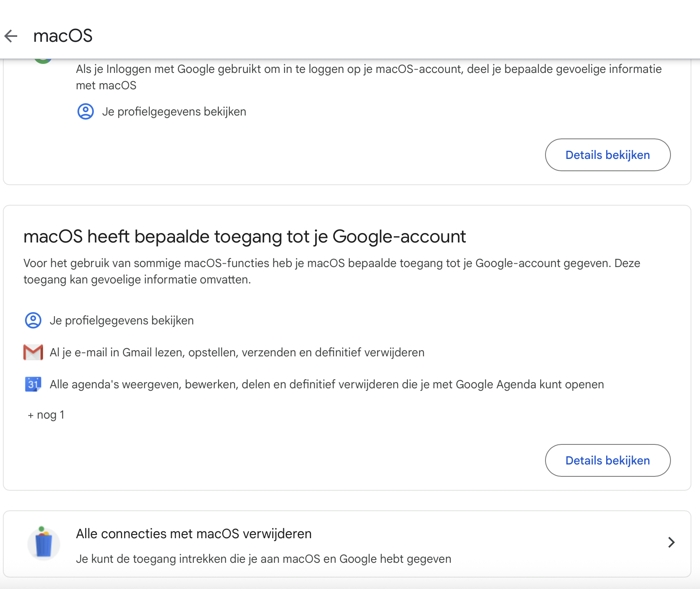Click the profile icon in the top card

86,111
